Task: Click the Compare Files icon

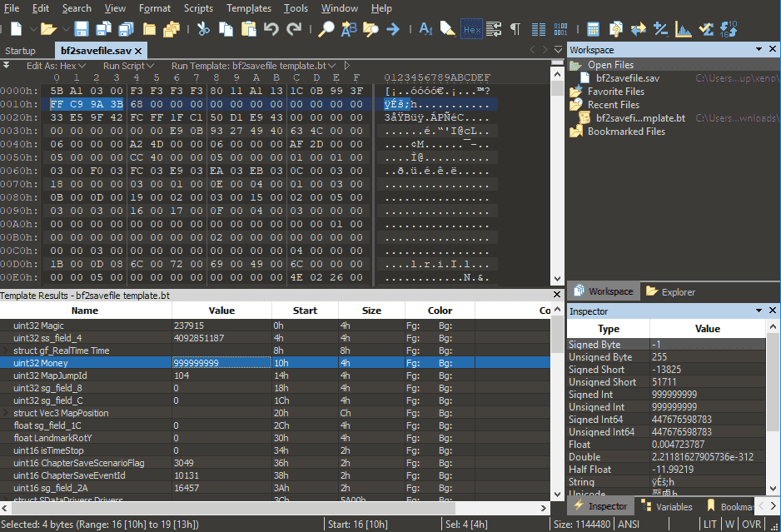Action: coord(615,29)
